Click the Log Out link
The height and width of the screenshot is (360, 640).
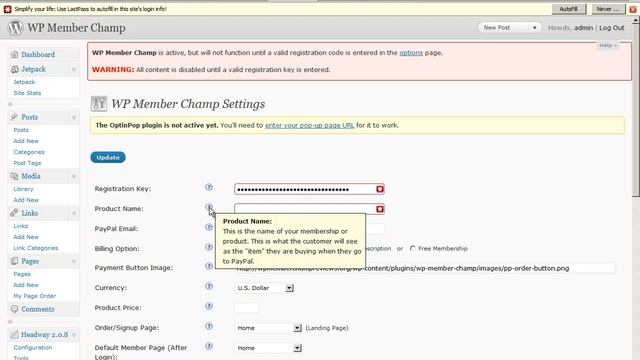coord(612,28)
